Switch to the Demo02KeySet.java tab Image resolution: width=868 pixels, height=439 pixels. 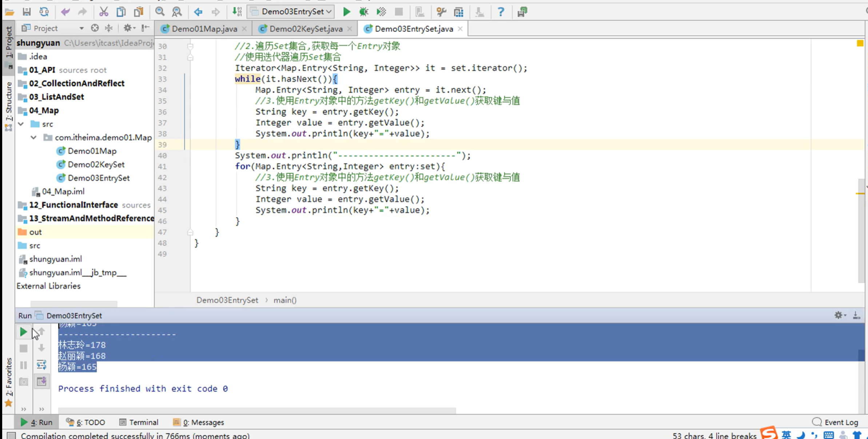(x=305, y=29)
